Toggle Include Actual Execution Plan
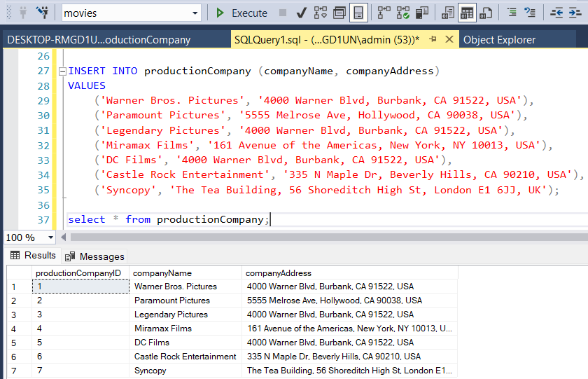 [384, 13]
